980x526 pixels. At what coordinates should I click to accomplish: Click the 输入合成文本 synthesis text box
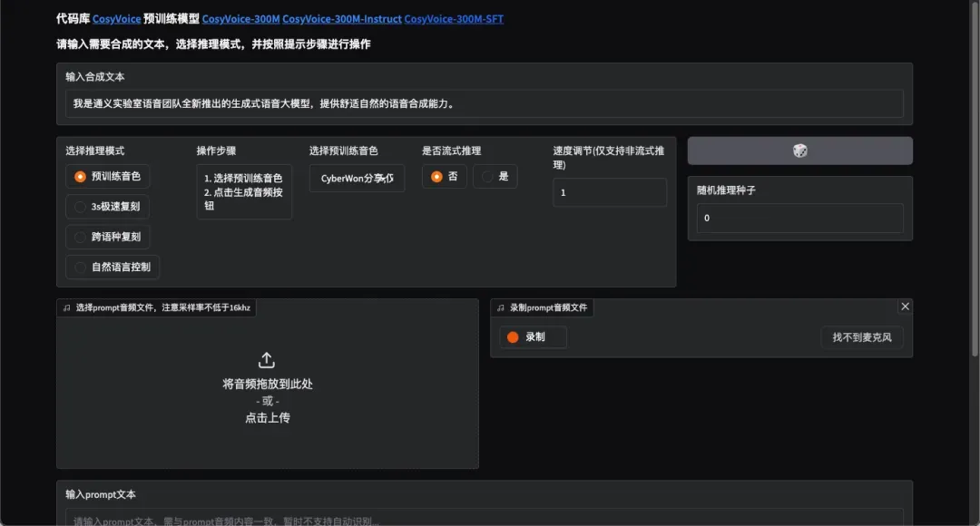(484, 103)
